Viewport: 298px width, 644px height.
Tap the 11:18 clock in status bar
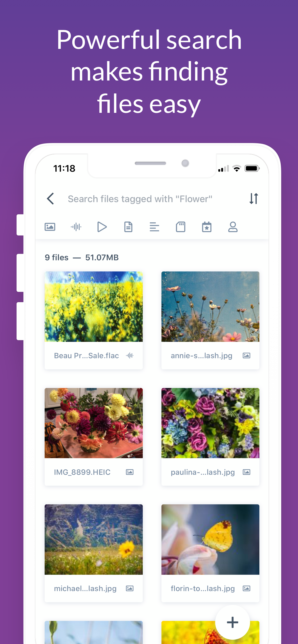coord(64,168)
